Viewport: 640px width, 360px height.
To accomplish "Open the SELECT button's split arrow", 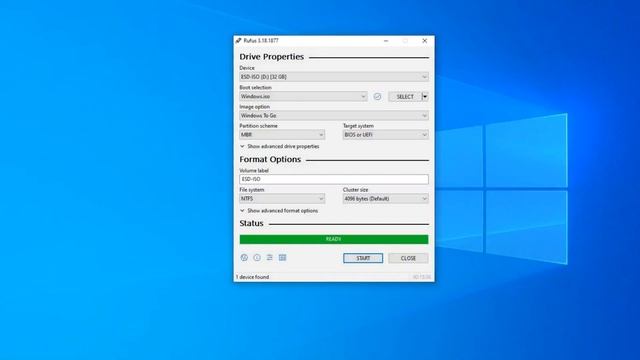I will click(x=425, y=96).
